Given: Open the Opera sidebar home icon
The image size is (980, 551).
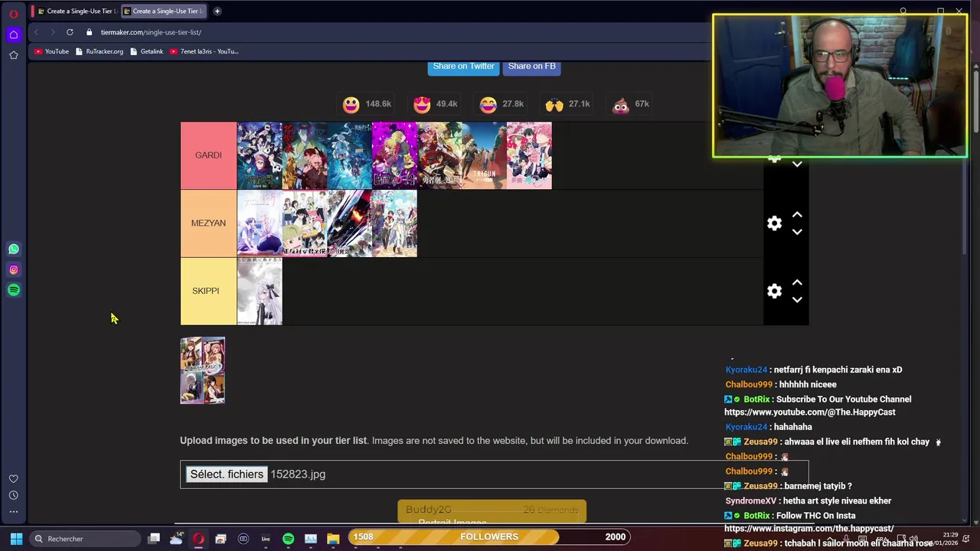Looking at the screenshot, I should tap(14, 34).
